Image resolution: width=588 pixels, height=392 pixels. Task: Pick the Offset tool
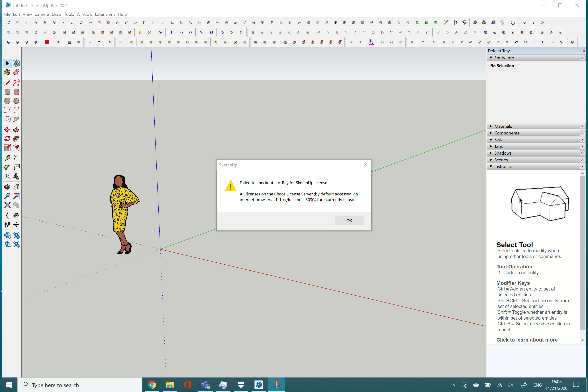pyautogui.click(x=16, y=148)
